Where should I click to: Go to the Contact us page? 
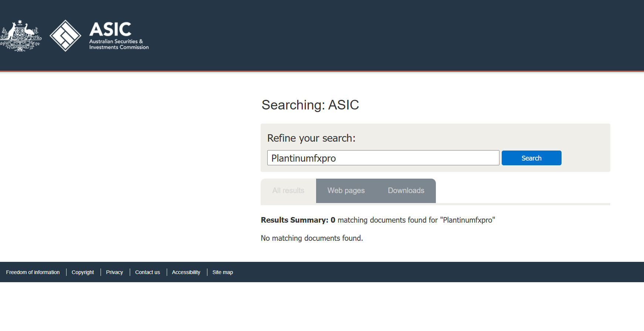[148, 272]
